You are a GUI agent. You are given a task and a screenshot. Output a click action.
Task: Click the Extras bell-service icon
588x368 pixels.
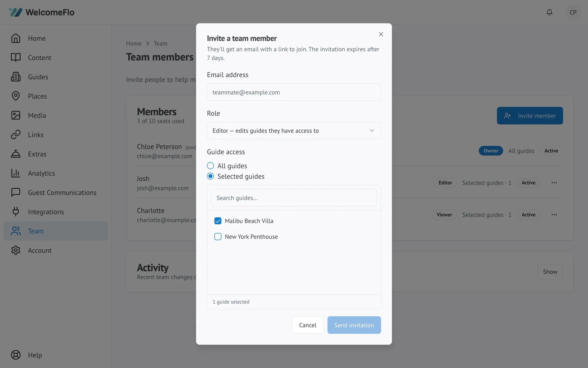pyautogui.click(x=16, y=154)
